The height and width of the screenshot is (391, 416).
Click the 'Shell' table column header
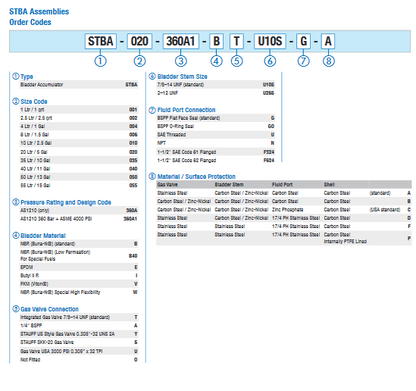coord(329,185)
